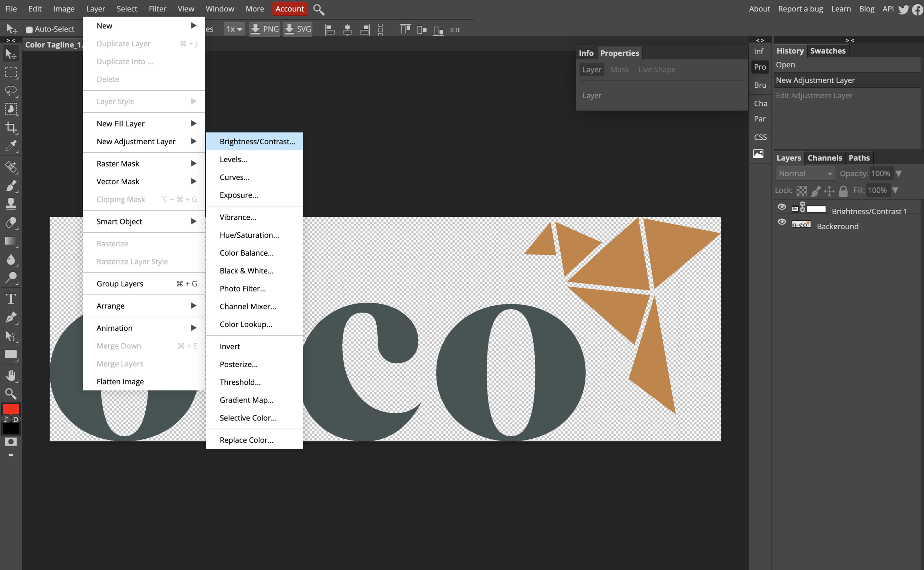Export the document as PNG
The height and width of the screenshot is (570, 924).
[264, 29]
